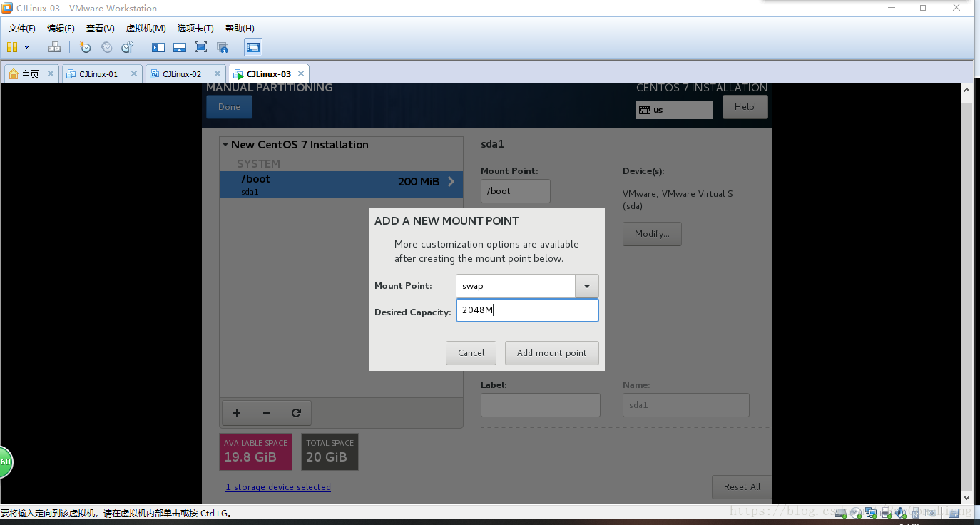Click the CD/DVD drive status icon

pos(856,513)
